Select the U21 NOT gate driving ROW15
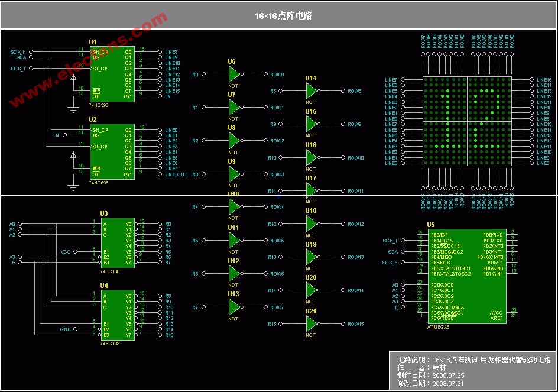 tap(312, 324)
